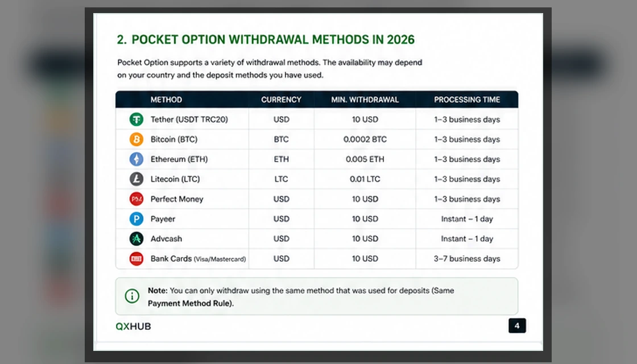Select the Bank Cards (Visa/Mastercard) text
This screenshot has width=637, height=364.
(x=198, y=259)
